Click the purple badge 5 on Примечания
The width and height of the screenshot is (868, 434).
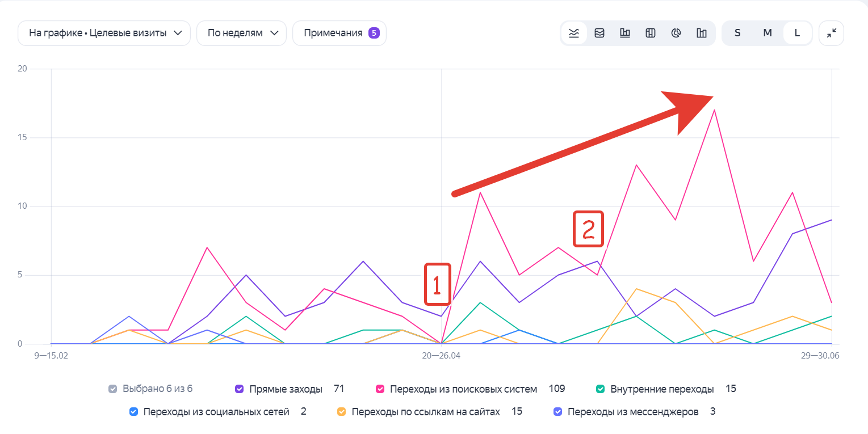(x=374, y=33)
